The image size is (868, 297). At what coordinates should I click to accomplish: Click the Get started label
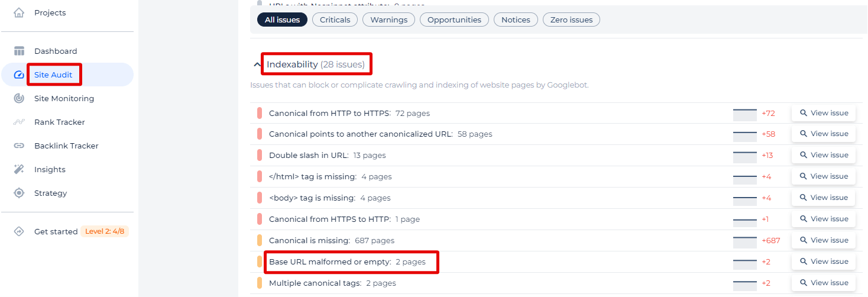(56, 231)
